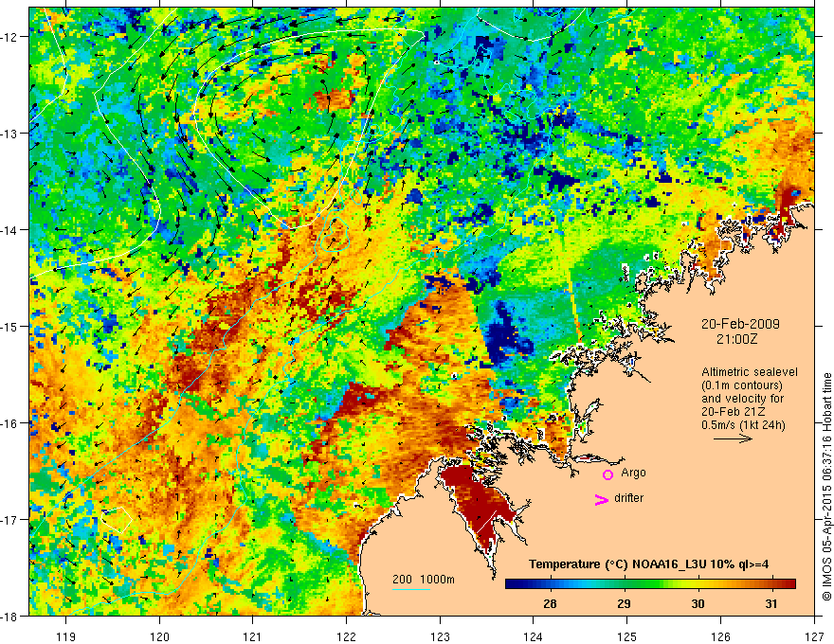Viewport: 834px width, 644px height.
Task: Click the longitude label '126'
Action: coord(720,636)
